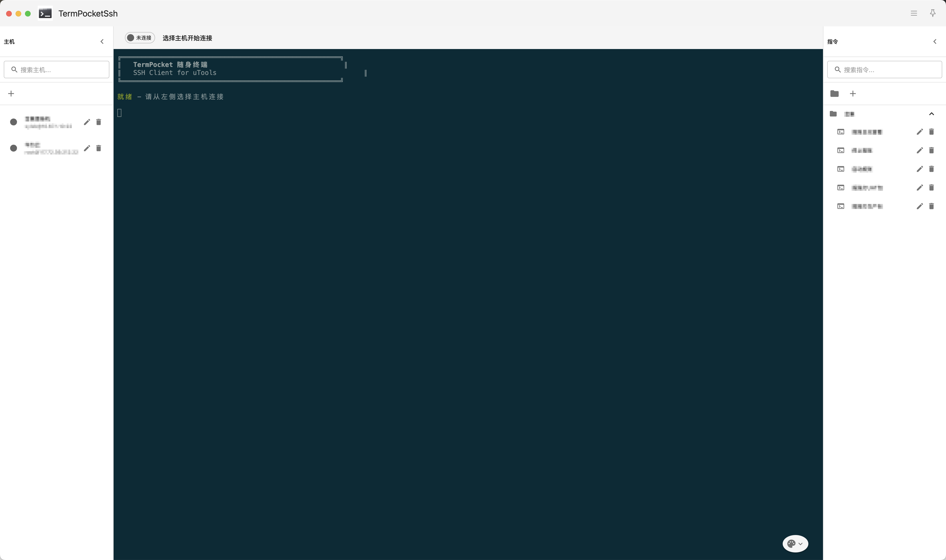Edit the first host entry
The width and height of the screenshot is (946, 560).
point(87,122)
